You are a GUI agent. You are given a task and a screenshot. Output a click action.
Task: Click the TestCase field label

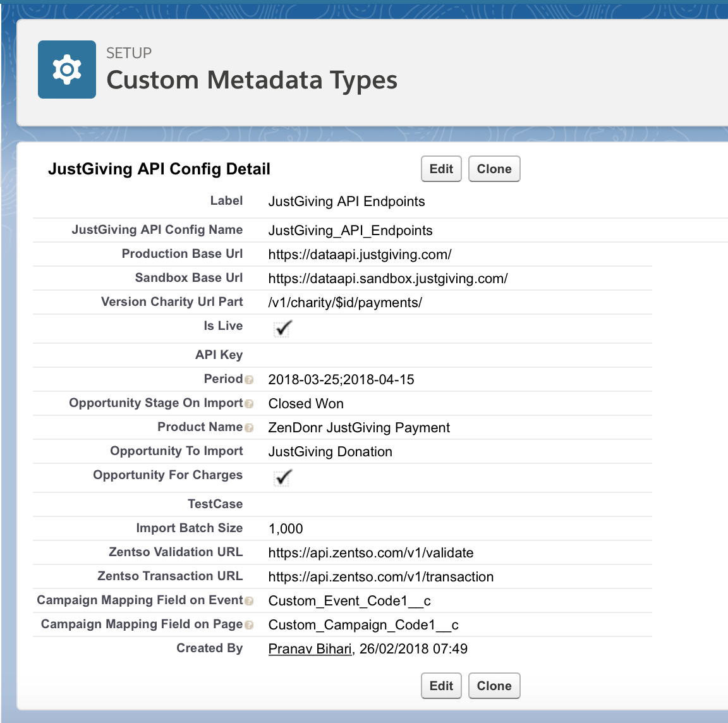[215, 504]
